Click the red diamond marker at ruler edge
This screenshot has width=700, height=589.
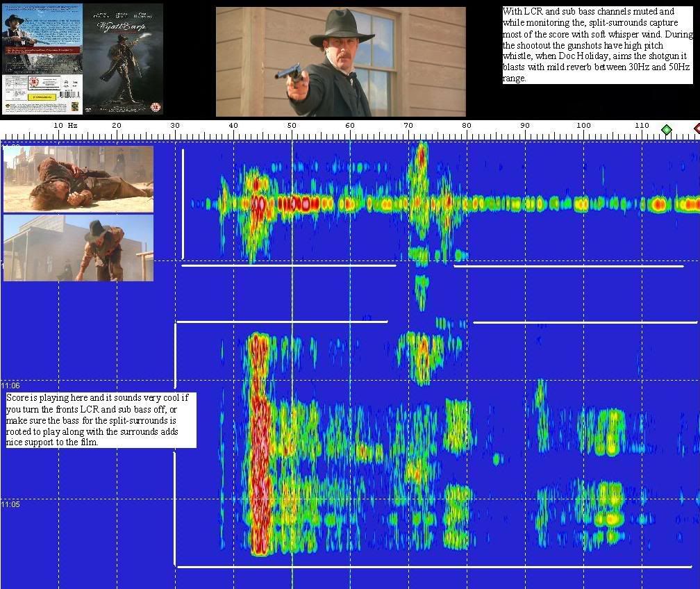tap(697, 129)
